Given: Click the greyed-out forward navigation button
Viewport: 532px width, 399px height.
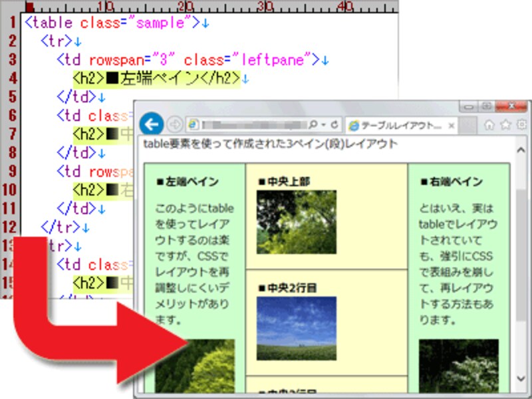Looking at the screenshot, I should point(175,125).
